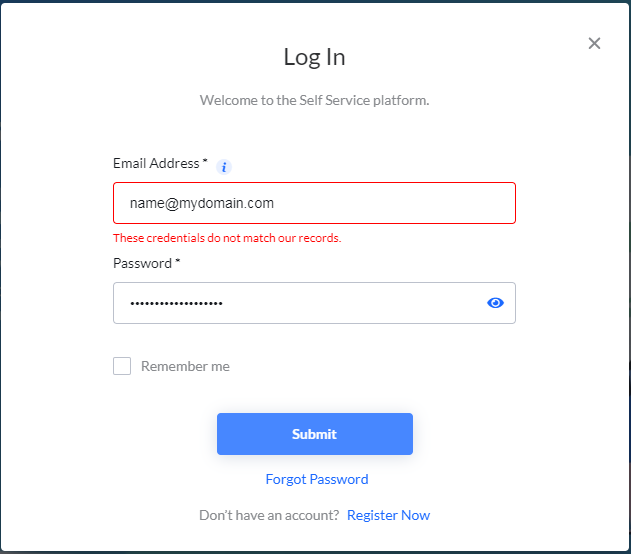The width and height of the screenshot is (631, 554).
Task: Click the required asterisk after Email Address
Action: coord(206,162)
